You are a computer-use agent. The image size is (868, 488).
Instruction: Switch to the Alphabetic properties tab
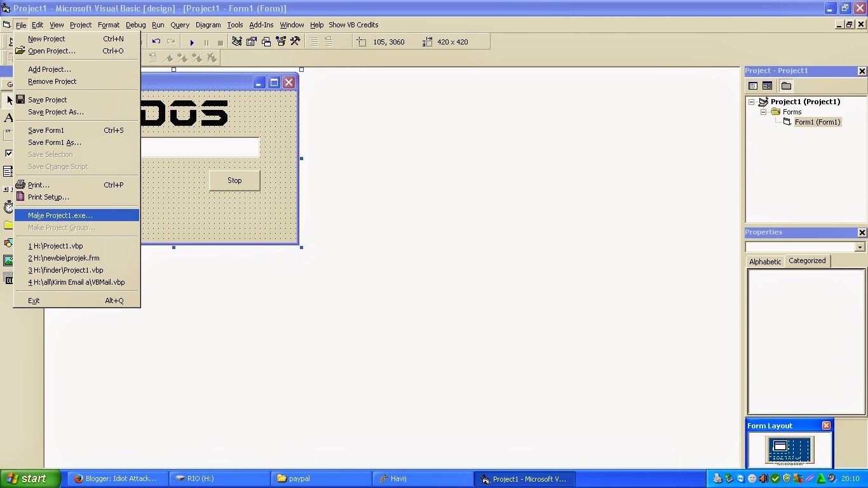[x=765, y=261]
